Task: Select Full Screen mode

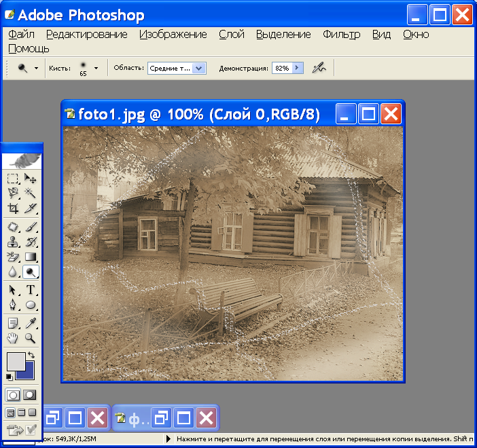Action: (32, 413)
